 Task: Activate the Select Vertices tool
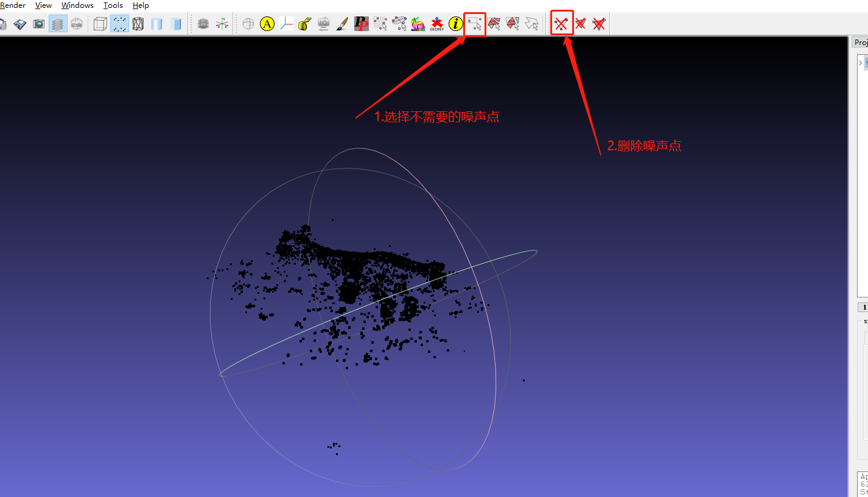(475, 24)
